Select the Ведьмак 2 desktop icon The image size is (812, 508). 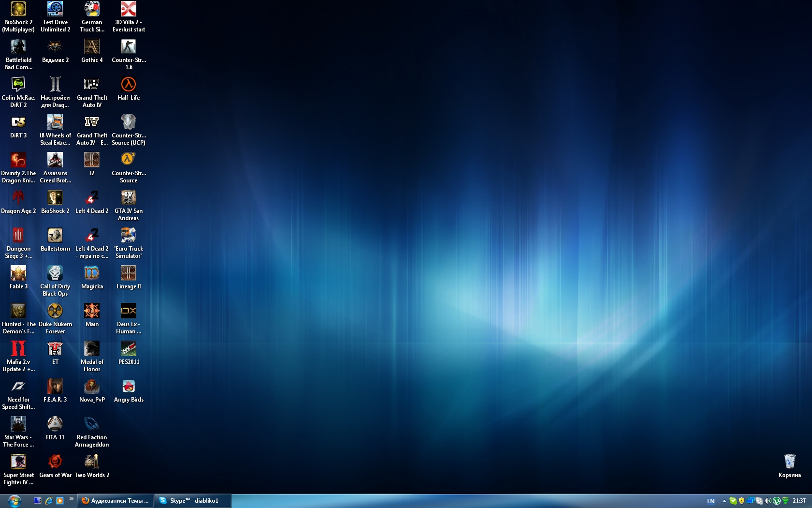tap(55, 51)
